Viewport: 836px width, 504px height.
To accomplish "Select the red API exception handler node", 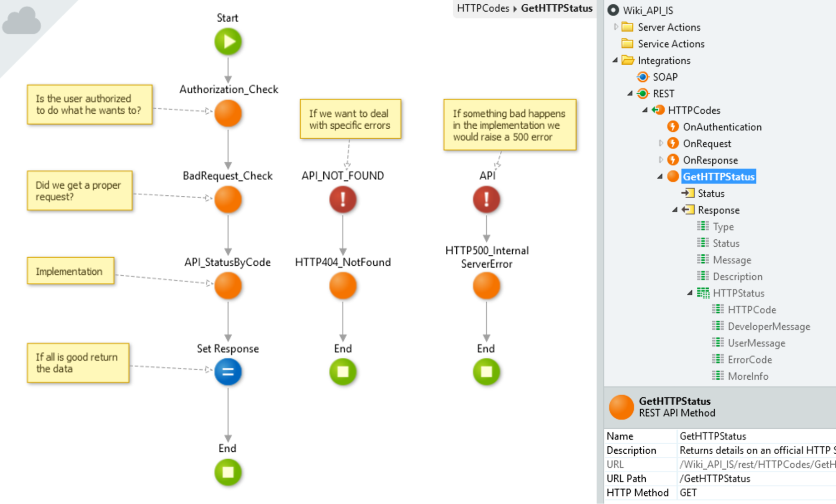I will pyautogui.click(x=486, y=200).
